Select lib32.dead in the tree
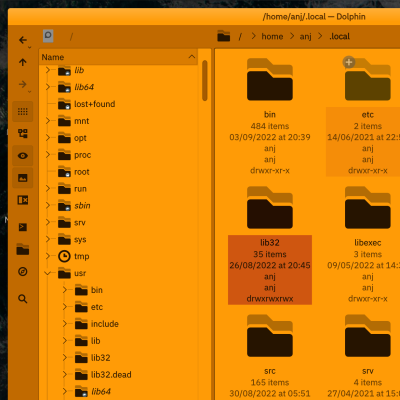Viewport: 400px width, 400px height. (111, 375)
